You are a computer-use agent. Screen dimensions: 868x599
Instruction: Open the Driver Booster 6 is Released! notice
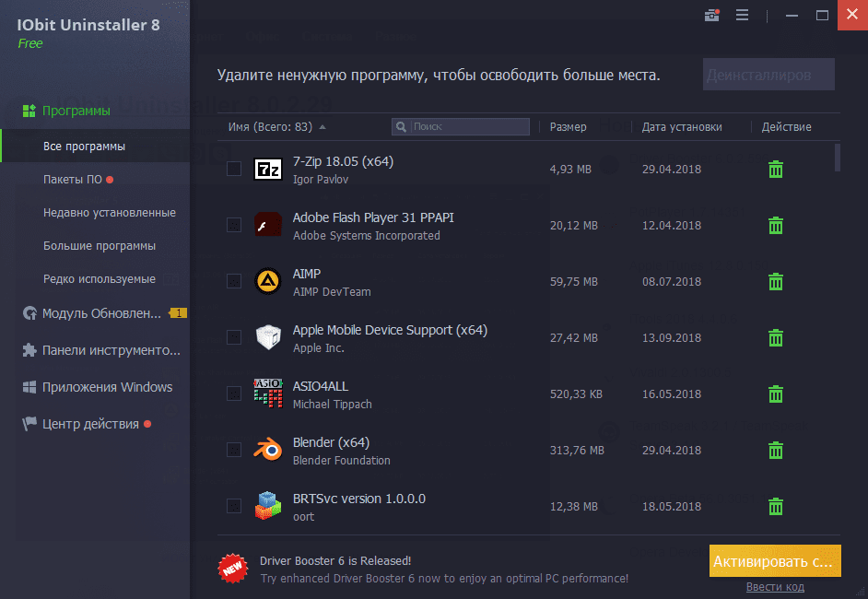pyautogui.click(x=335, y=561)
